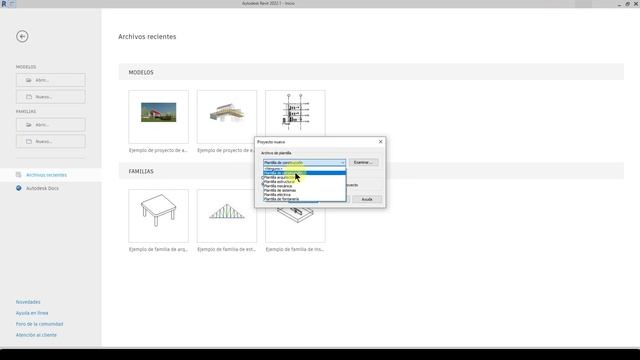Screen dimensions: 640x360
Task: Click Examinar button in Proyecto nuevo dialog
Action: pyautogui.click(x=363, y=162)
